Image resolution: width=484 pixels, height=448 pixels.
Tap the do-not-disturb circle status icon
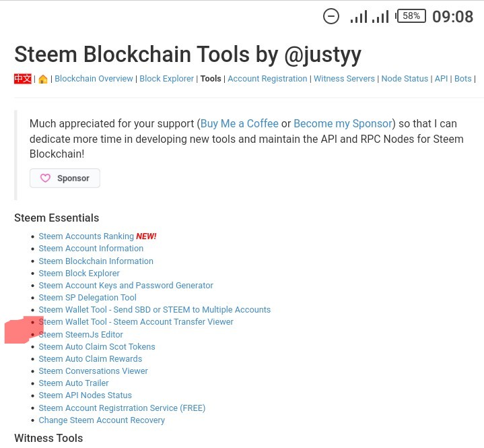click(x=331, y=16)
